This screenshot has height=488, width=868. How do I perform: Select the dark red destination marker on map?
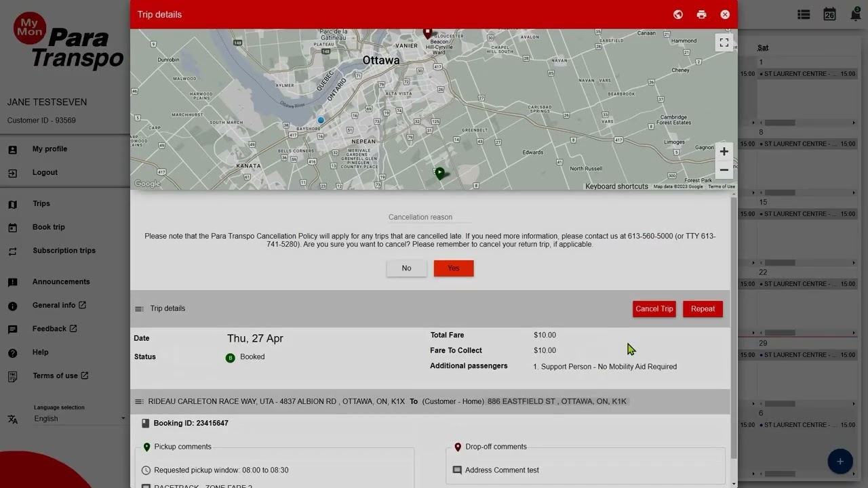(427, 33)
